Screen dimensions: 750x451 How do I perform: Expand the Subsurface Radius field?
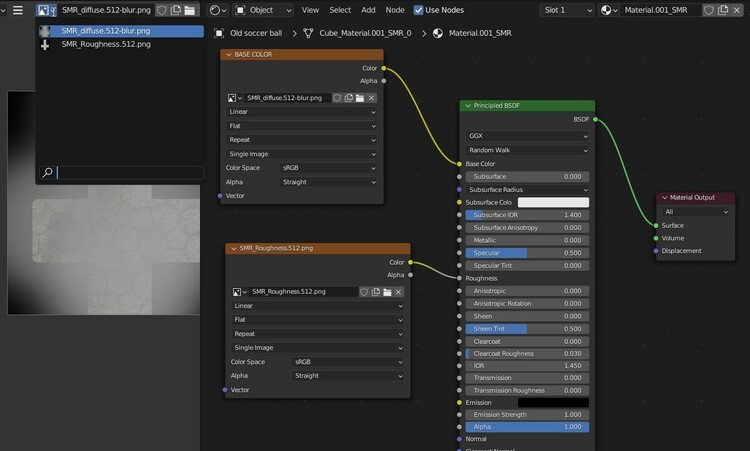click(x=527, y=190)
